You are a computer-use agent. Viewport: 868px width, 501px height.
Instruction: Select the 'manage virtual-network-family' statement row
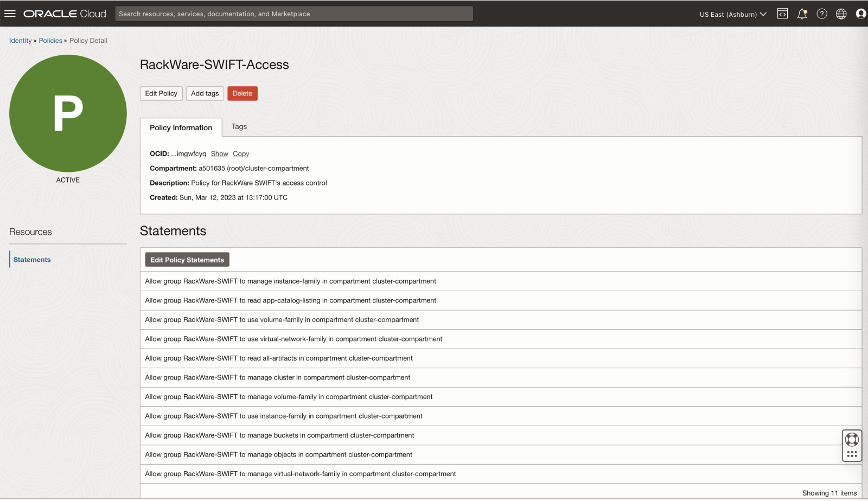coord(501,474)
